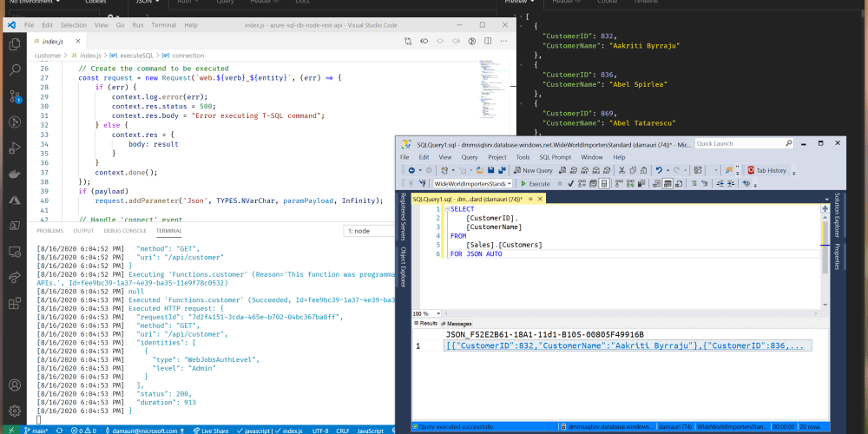
Task: Click the Live Share status bar item
Action: point(210,431)
